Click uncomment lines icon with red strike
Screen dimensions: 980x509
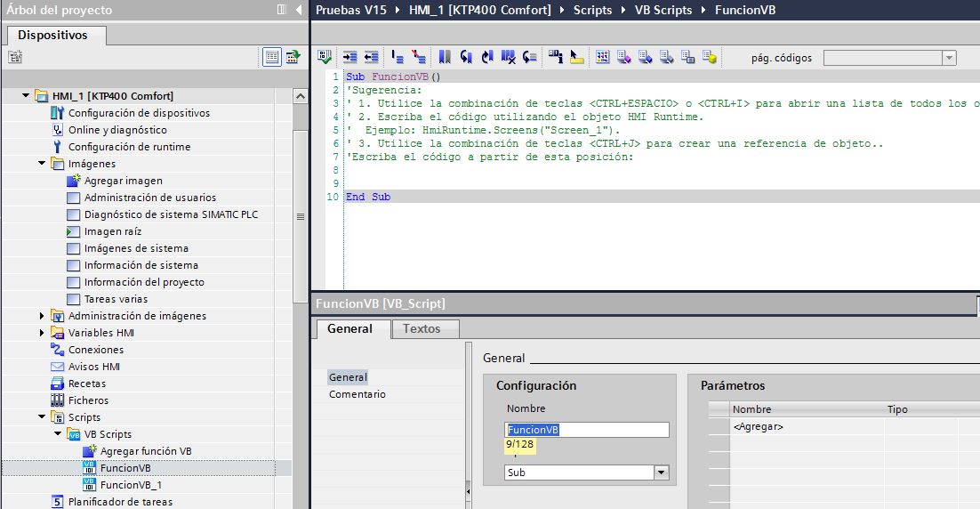tap(419, 57)
